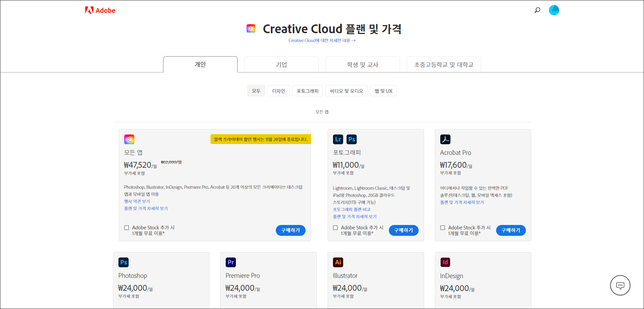Click 구매하기 button for 포토그래피
Image resolution: width=644 pixels, height=309 pixels.
click(404, 230)
